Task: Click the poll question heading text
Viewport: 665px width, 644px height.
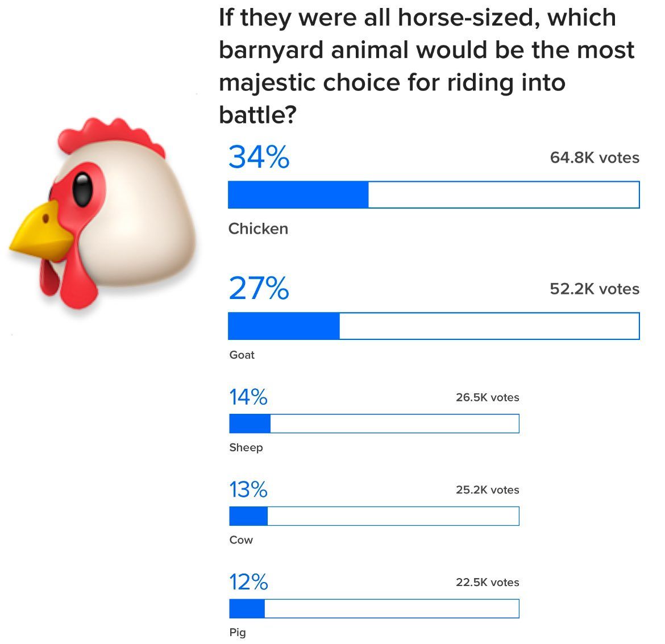Action: 426,66
